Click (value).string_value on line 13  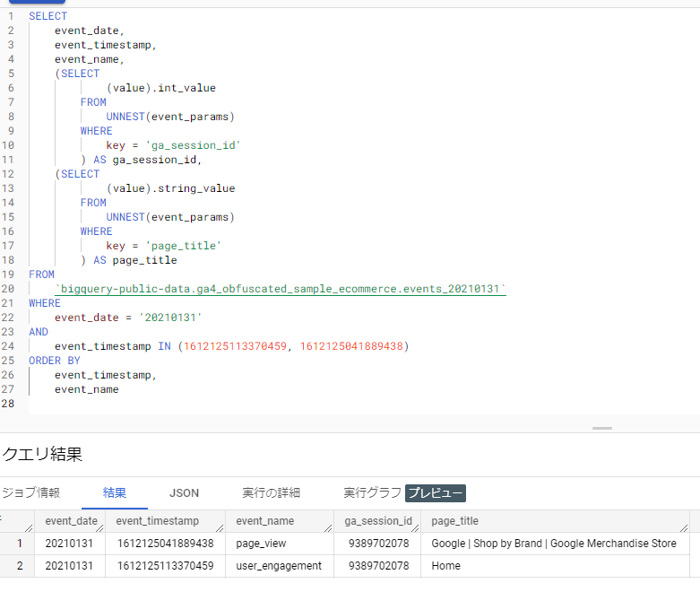point(170,188)
